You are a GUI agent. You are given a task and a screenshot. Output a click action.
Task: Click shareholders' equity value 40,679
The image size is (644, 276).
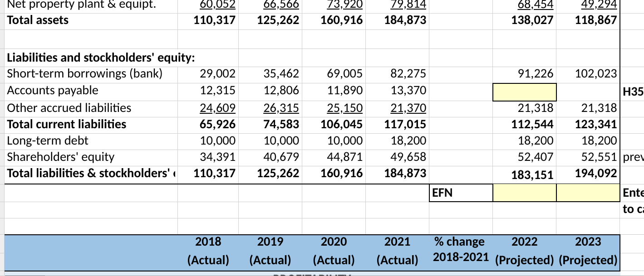[x=281, y=157]
